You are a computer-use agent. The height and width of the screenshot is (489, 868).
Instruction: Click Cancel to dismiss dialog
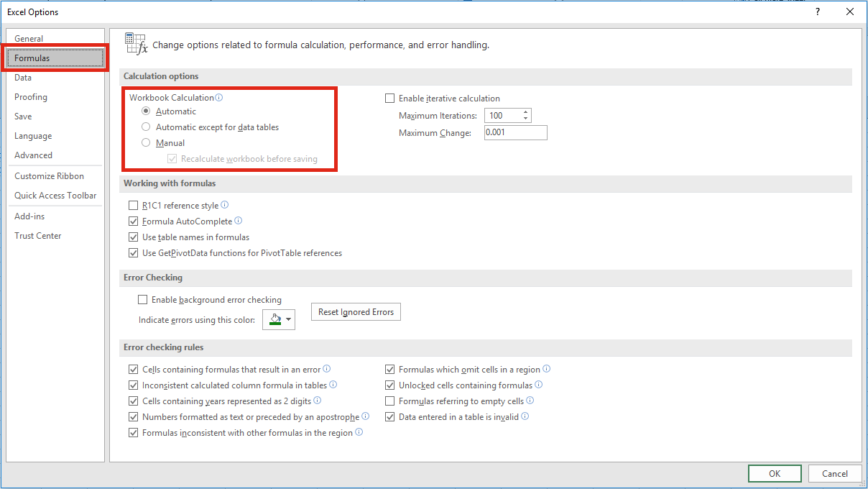pyautogui.click(x=835, y=474)
